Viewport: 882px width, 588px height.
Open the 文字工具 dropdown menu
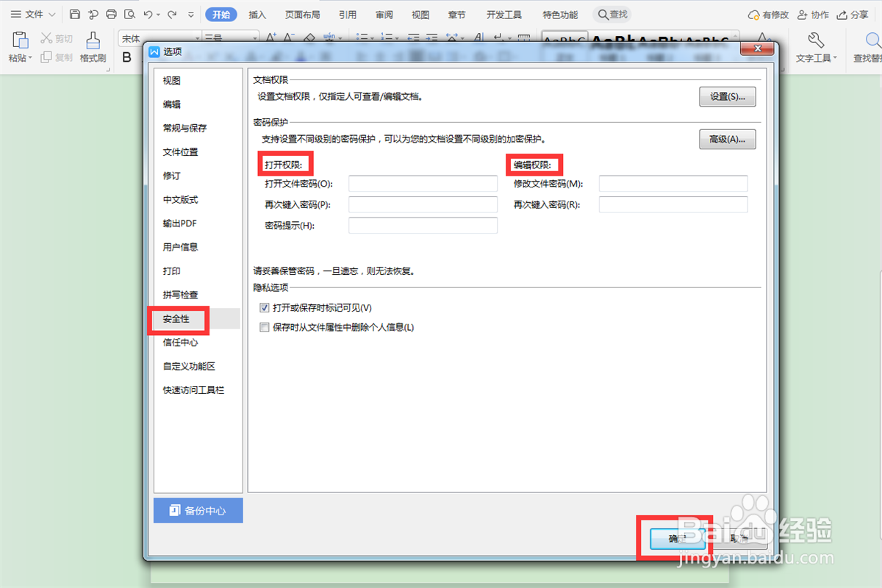(816, 57)
